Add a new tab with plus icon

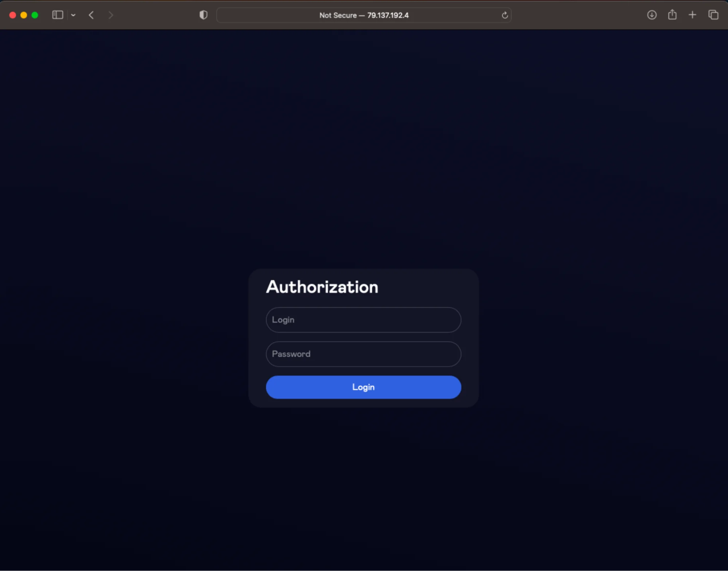point(692,15)
